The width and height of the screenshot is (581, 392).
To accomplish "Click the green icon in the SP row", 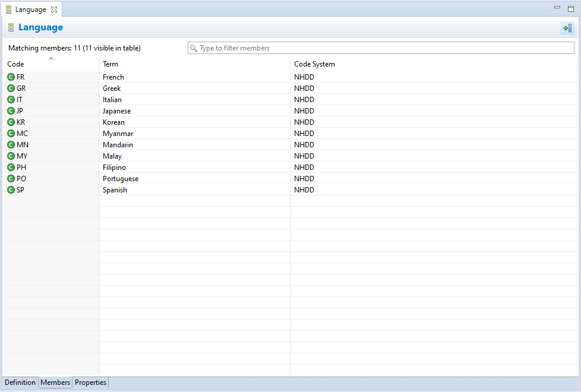I will (11, 190).
